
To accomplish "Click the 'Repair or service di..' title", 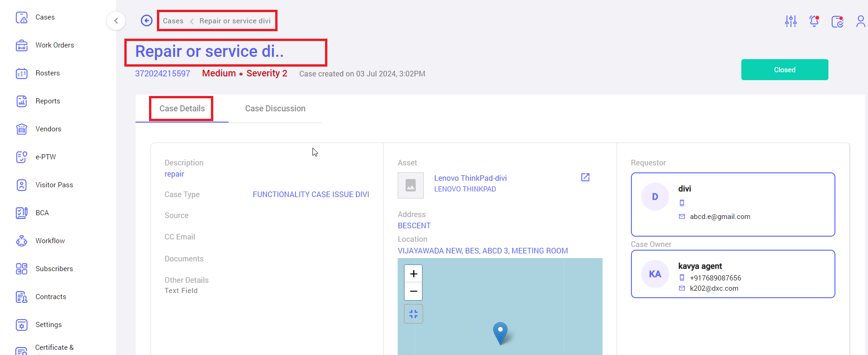I will (x=209, y=51).
